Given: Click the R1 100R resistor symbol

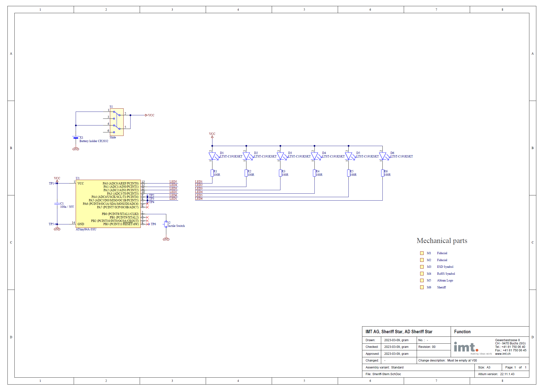Looking at the screenshot, I should (x=212, y=173).
